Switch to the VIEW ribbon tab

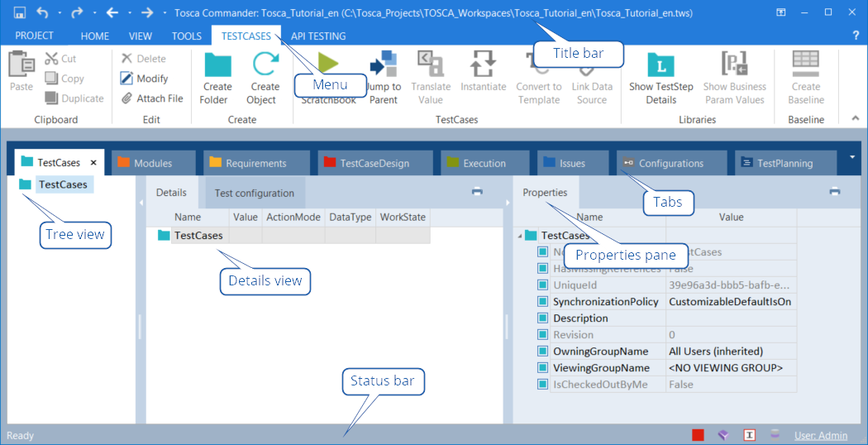point(140,36)
